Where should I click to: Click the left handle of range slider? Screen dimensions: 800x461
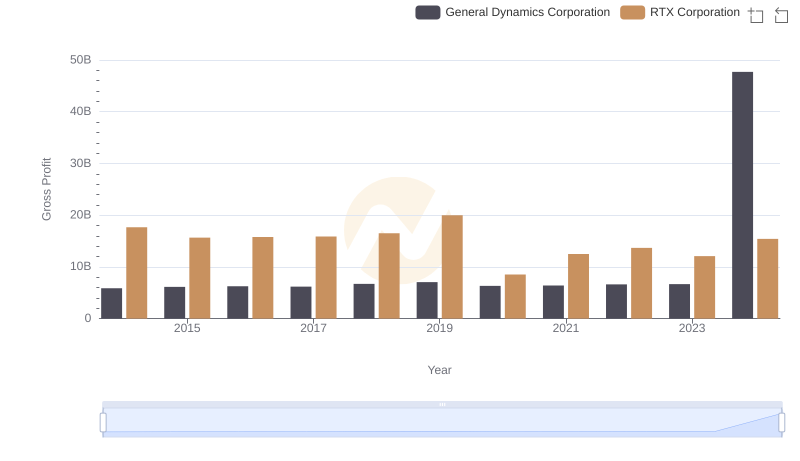click(103, 422)
